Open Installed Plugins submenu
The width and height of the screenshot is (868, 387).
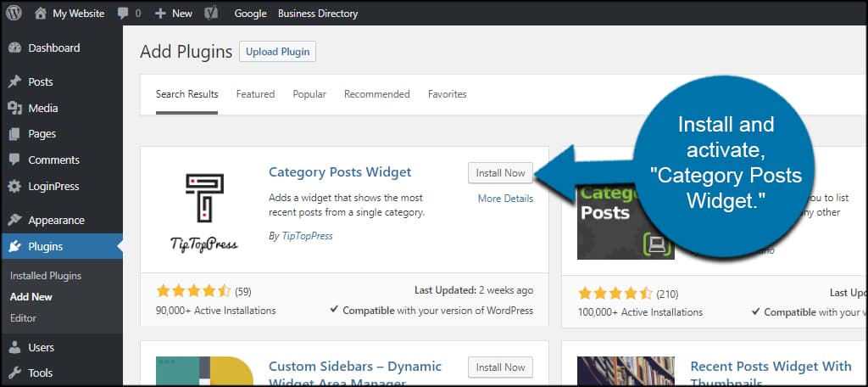click(x=46, y=276)
